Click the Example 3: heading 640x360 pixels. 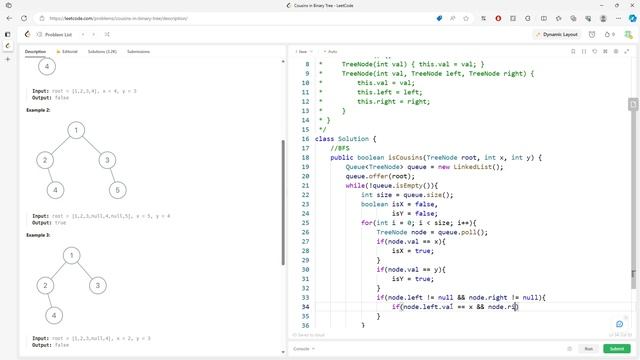38,236
